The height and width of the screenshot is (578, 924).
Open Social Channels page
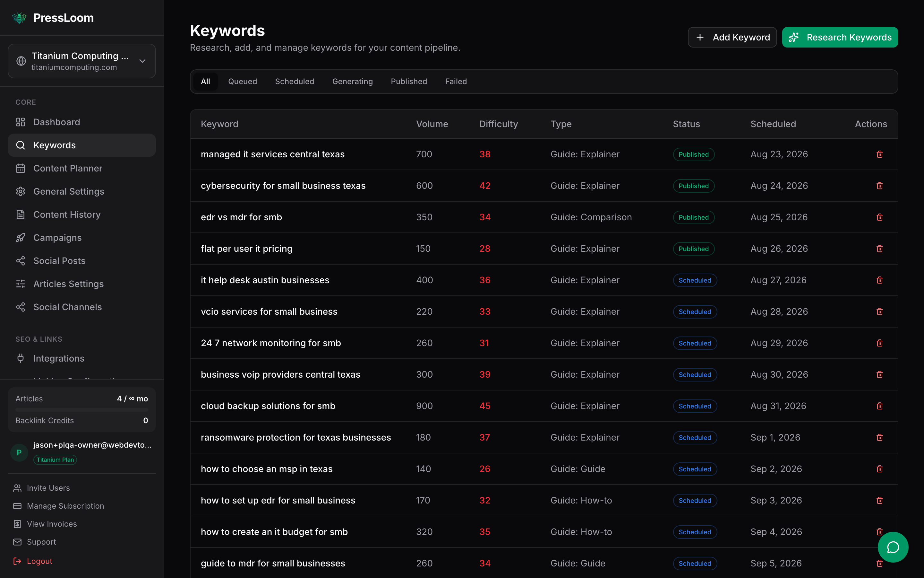[82, 307]
